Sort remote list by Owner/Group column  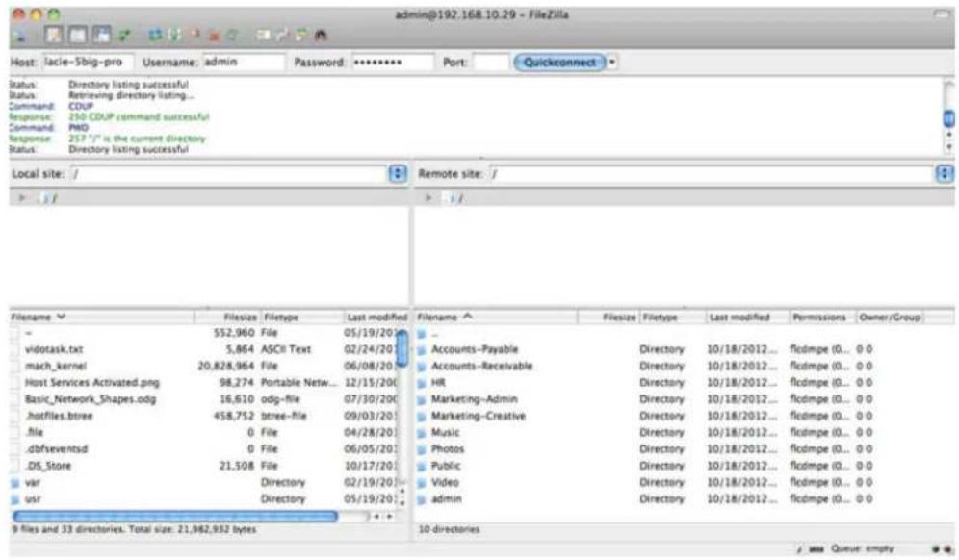(x=890, y=317)
